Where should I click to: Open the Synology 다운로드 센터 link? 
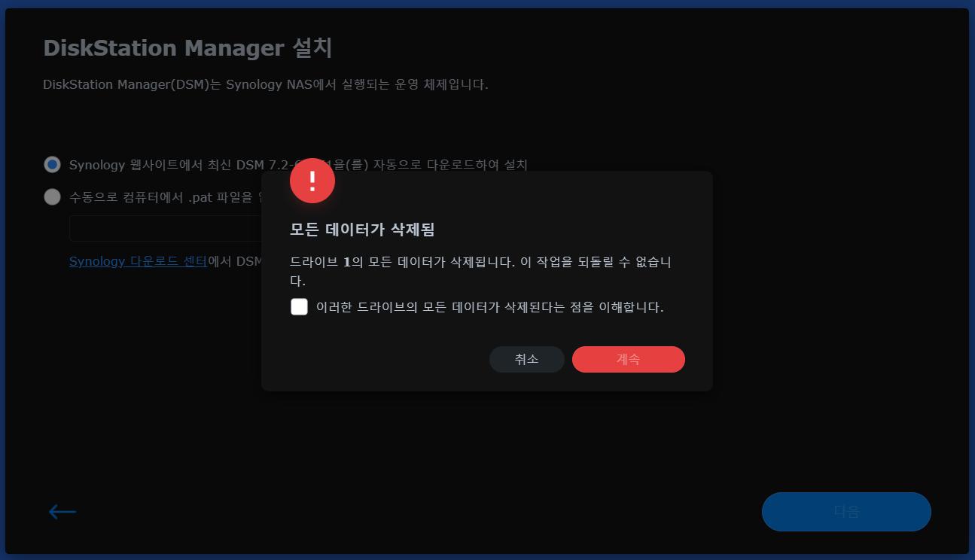[x=138, y=261]
